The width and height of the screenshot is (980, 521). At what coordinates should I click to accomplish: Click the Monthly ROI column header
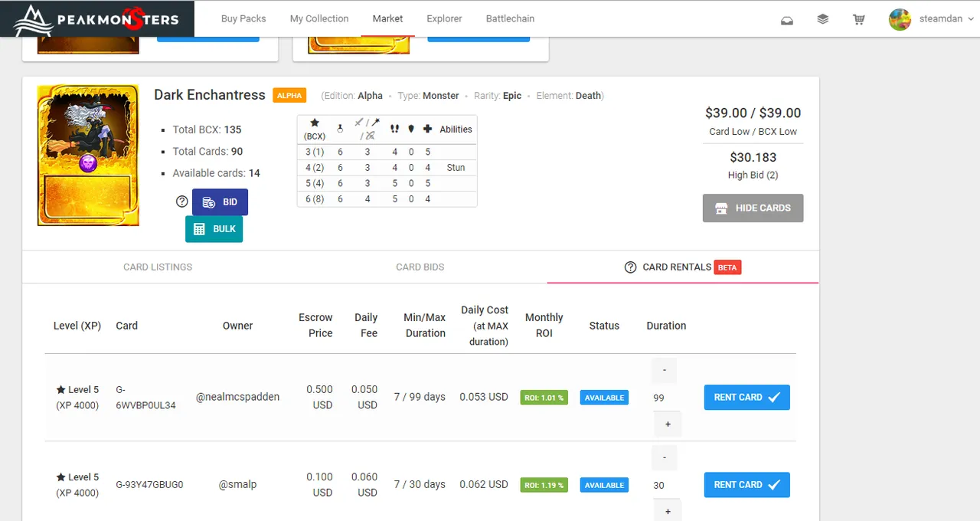544,326
